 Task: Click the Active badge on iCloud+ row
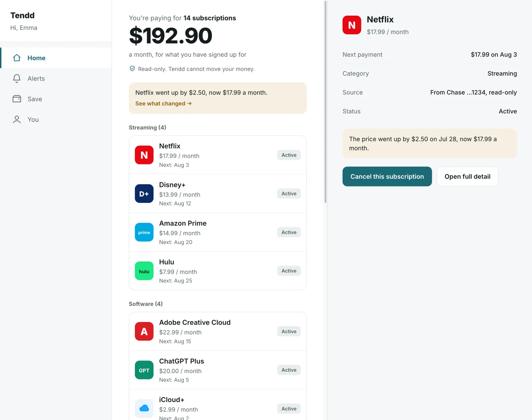click(x=289, y=409)
